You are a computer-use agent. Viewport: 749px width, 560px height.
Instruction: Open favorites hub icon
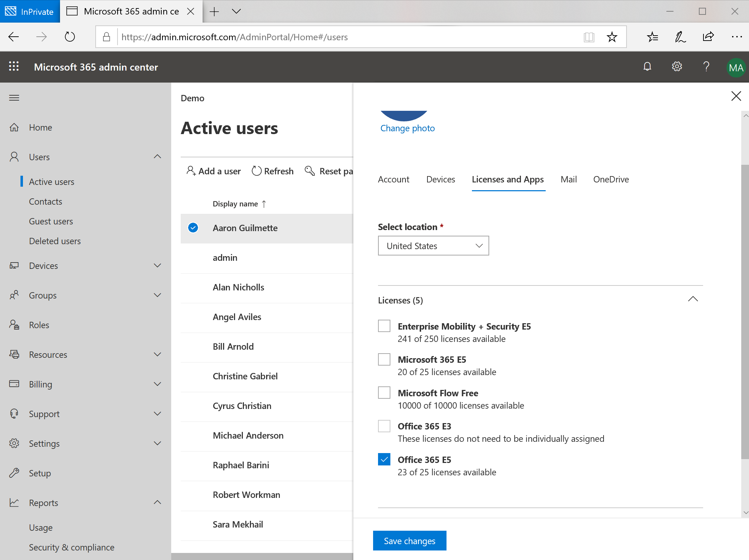[652, 37]
